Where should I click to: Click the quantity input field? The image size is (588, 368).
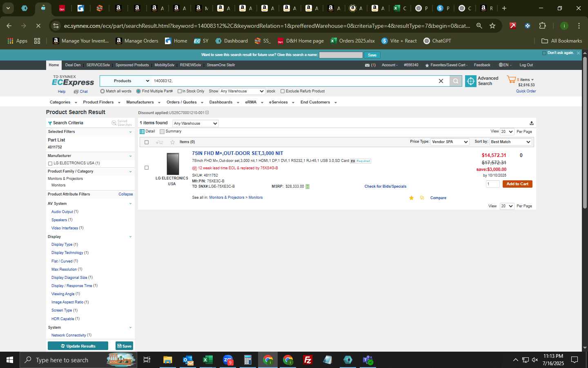pos(493,184)
